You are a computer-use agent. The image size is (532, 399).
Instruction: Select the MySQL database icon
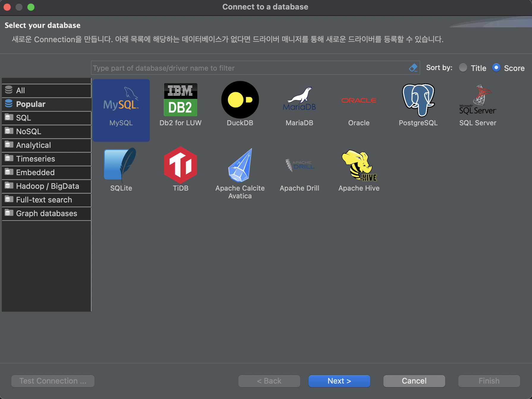pyautogui.click(x=121, y=110)
